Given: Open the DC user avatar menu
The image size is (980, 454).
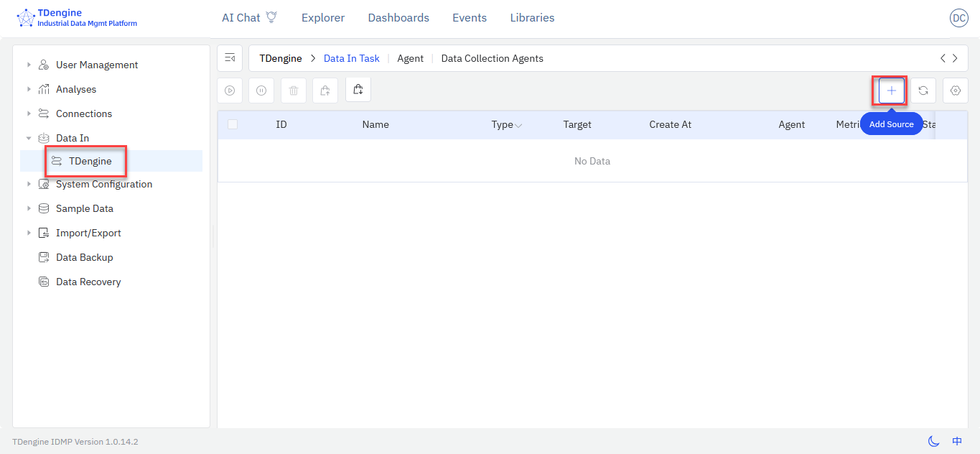Looking at the screenshot, I should click(x=958, y=19).
